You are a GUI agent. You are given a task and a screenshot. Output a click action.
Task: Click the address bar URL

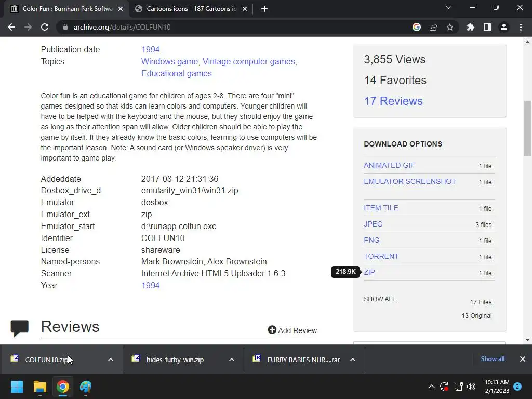point(122,27)
